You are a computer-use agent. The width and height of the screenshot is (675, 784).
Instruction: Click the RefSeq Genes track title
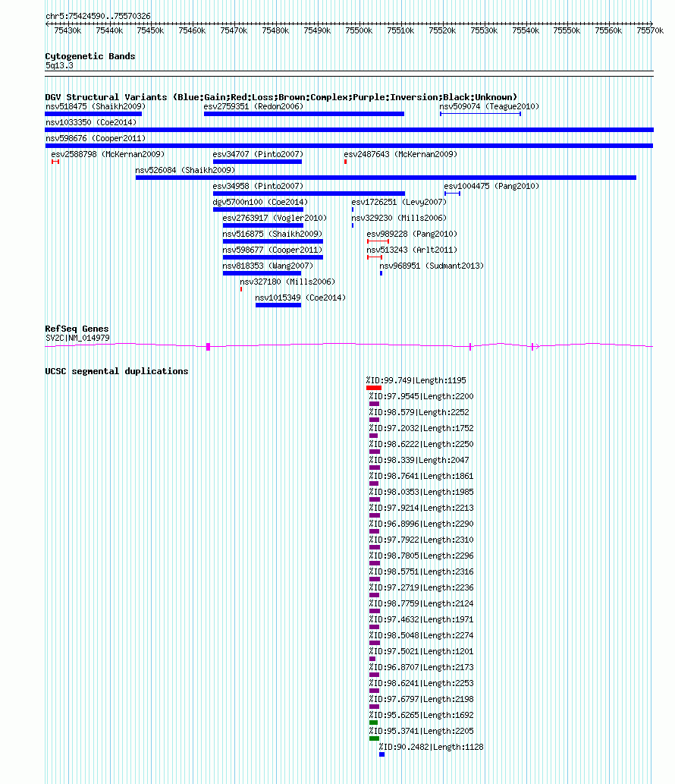pyautogui.click(x=77, y=329)
